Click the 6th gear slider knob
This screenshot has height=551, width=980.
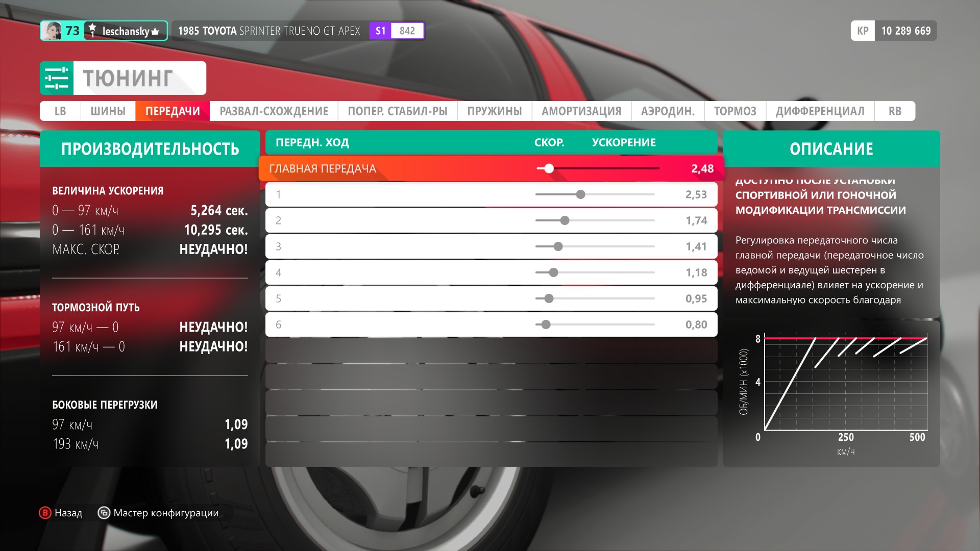pyautogui.click(x=546, y=324)
